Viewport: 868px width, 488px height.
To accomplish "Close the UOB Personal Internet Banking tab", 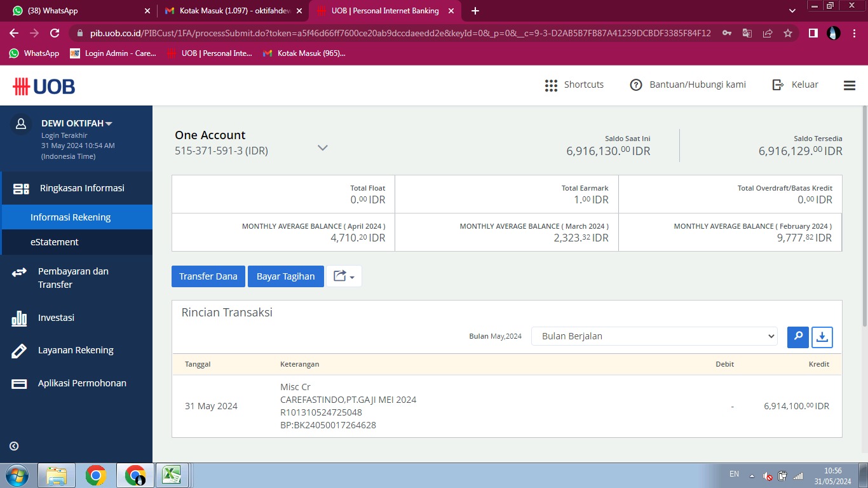I will pos(451,11).
